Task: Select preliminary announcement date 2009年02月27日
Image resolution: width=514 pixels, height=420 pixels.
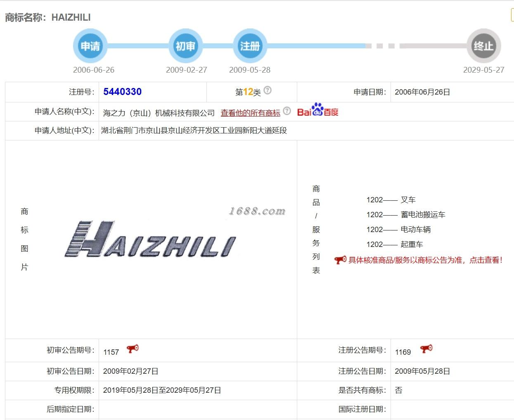Action: (131, 371)
